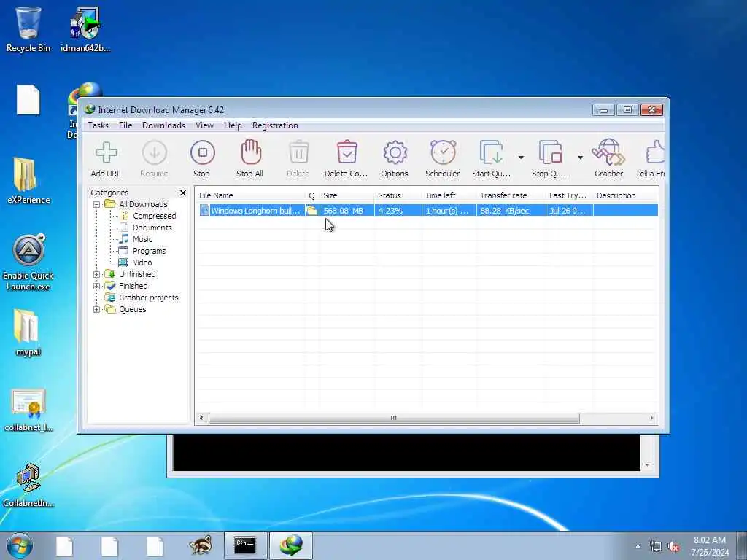Open the Tasks menu
Screen dimensions: 747x560
coord(98,125)
